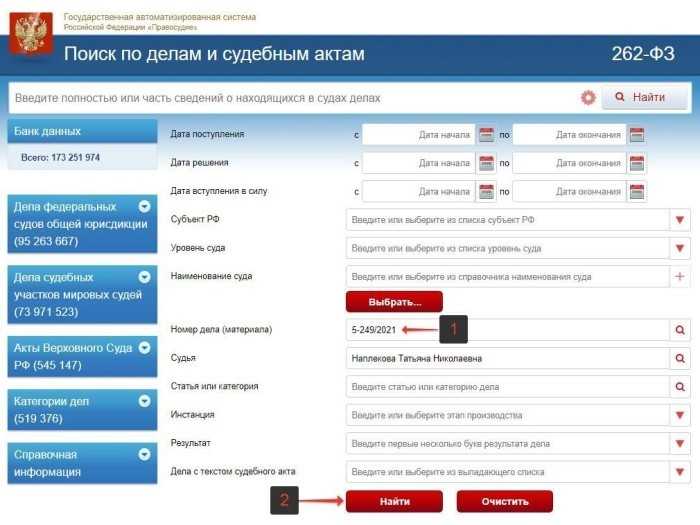Click magnifier icon next to Номер дела field
Screen dimensions: 700x525
tap(680, 330)
